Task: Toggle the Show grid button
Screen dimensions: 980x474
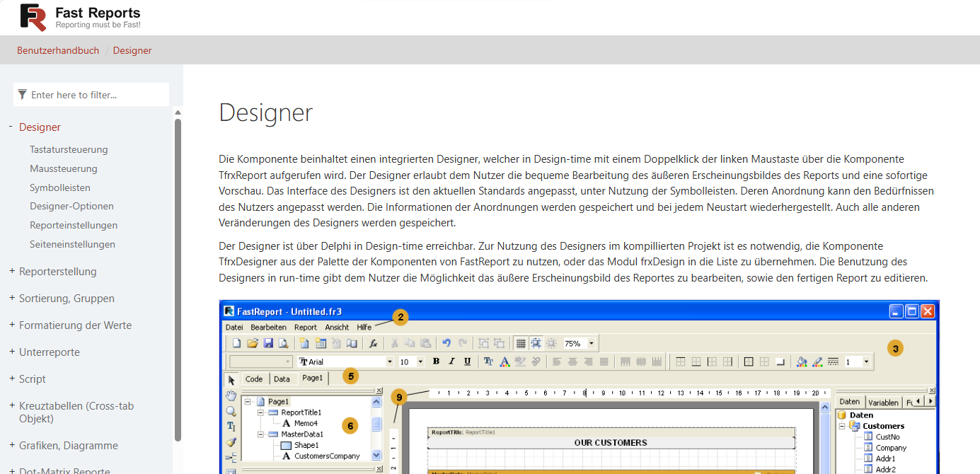Action: click(520, 343)
